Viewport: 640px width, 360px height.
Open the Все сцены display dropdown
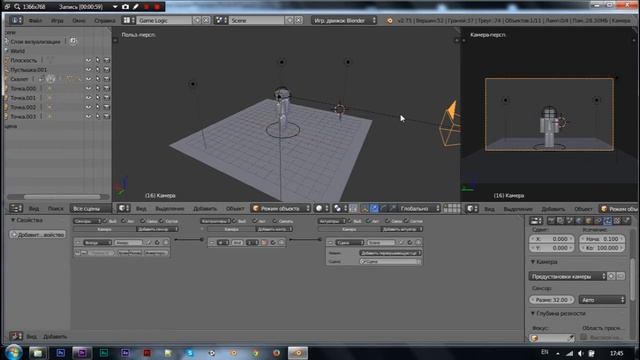[x=91, y=209]
